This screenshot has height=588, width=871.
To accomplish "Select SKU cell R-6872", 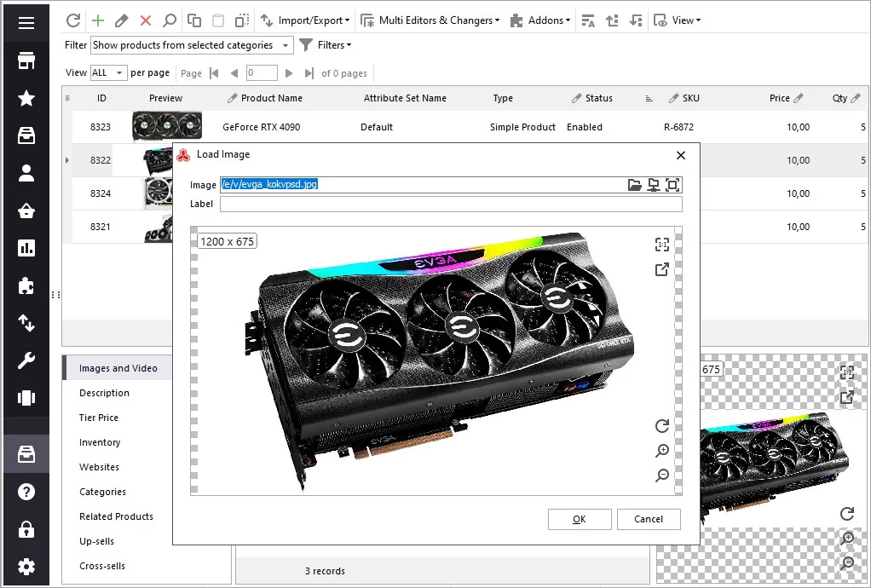I will tap(678, 127).
